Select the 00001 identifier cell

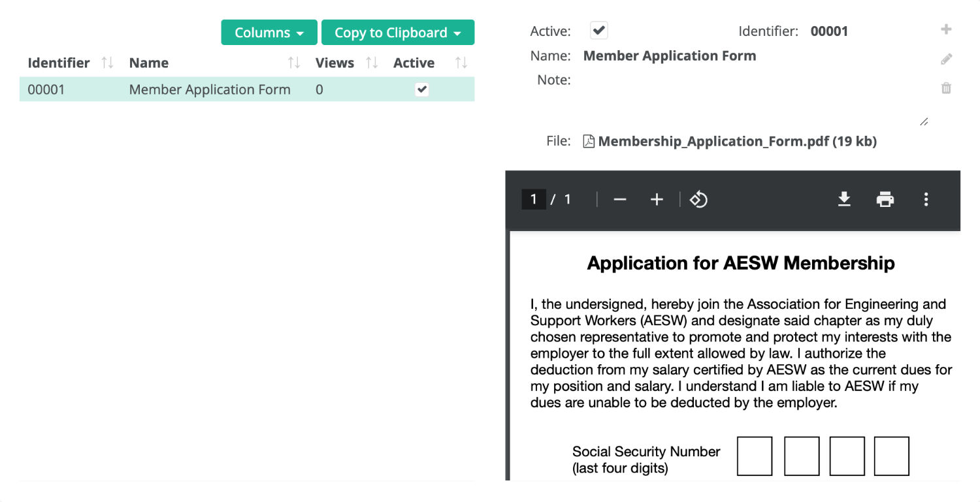[x=46, y=89]
